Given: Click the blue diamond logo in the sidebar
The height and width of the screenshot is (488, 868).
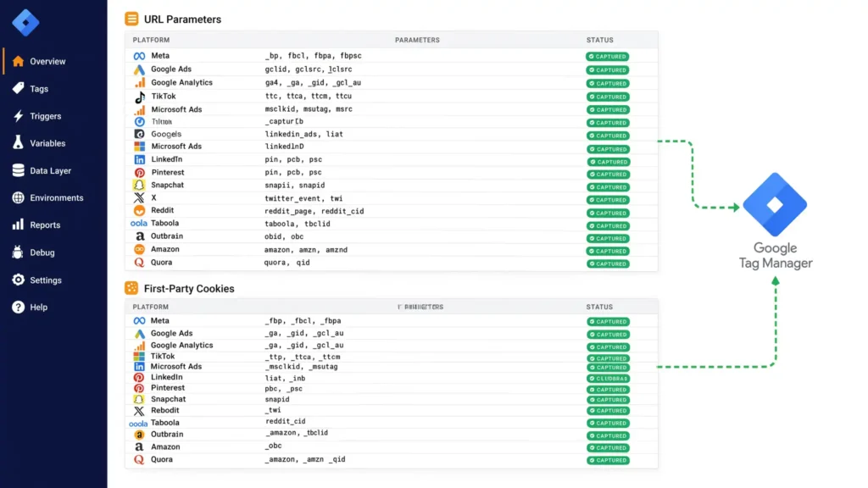Looking at the screenshot, I should click(x=25, y=23).
